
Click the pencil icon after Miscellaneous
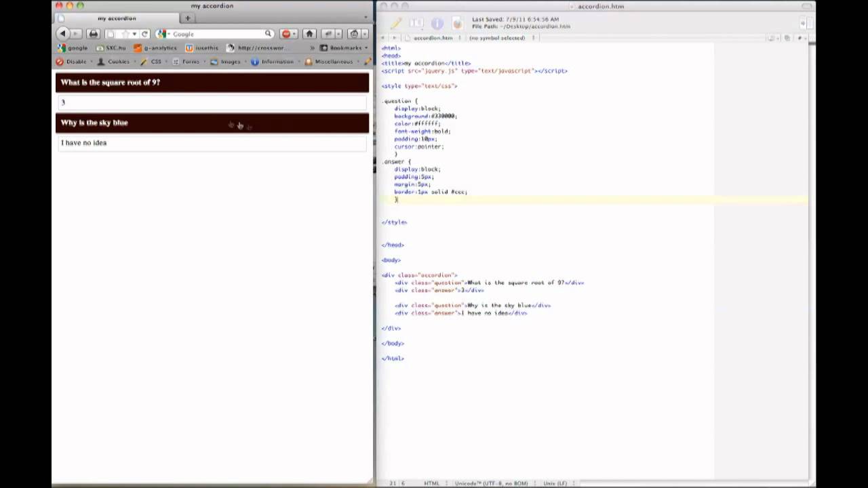[x=368, y=62]
